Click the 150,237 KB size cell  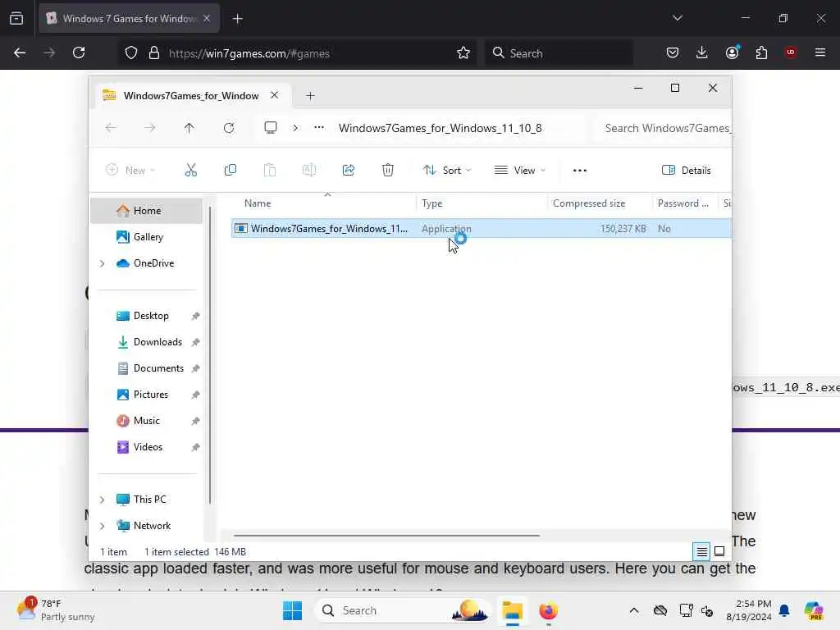click(623, 229)
